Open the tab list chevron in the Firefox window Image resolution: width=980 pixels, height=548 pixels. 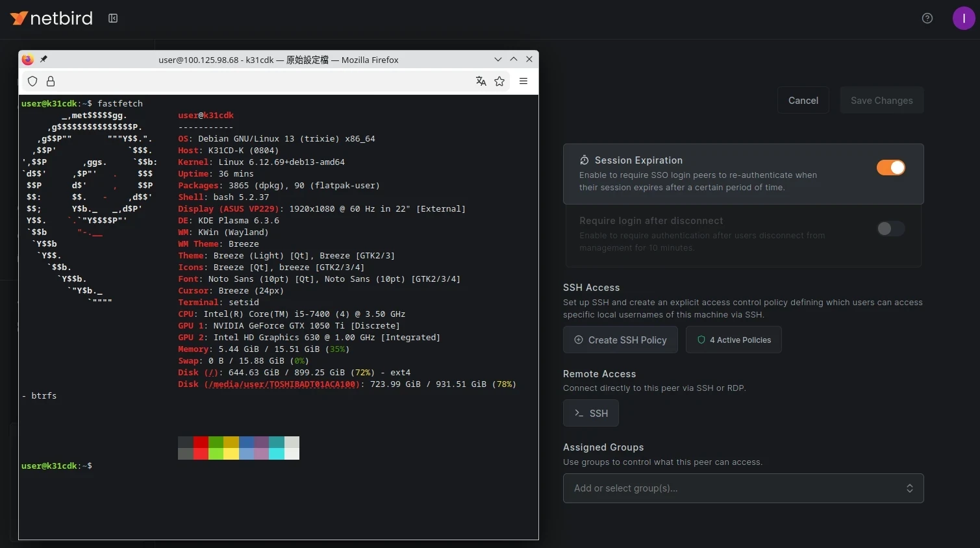498,59
